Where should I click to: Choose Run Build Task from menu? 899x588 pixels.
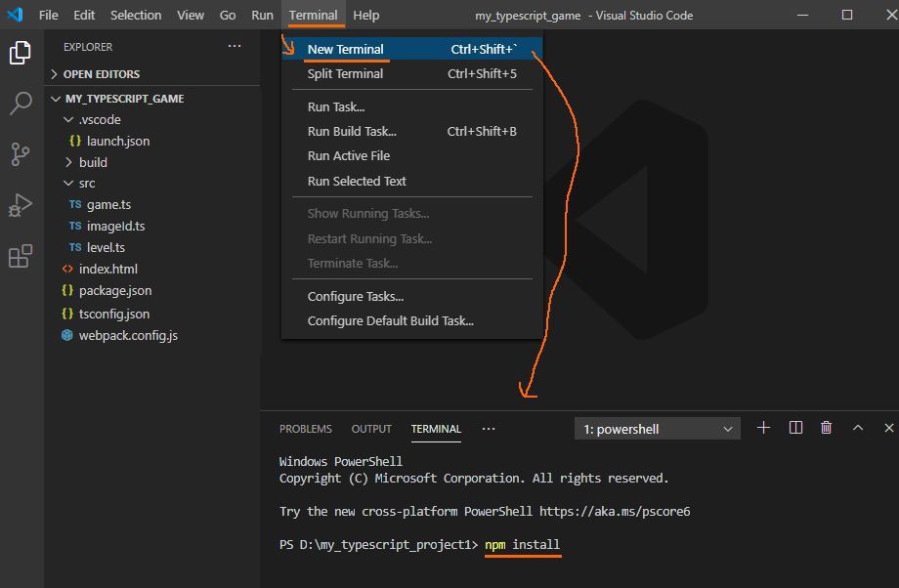point(352,131)
